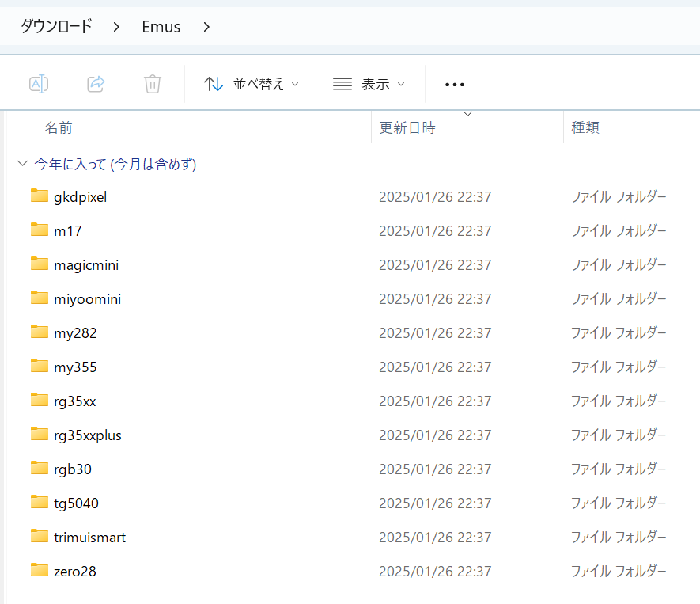Select the magicmini folder icon
The image size is (700, 604).
tap(40, 264)
